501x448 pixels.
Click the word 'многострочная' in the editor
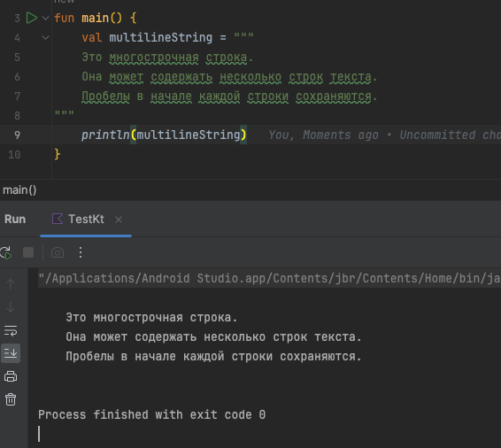pos(154,58)
